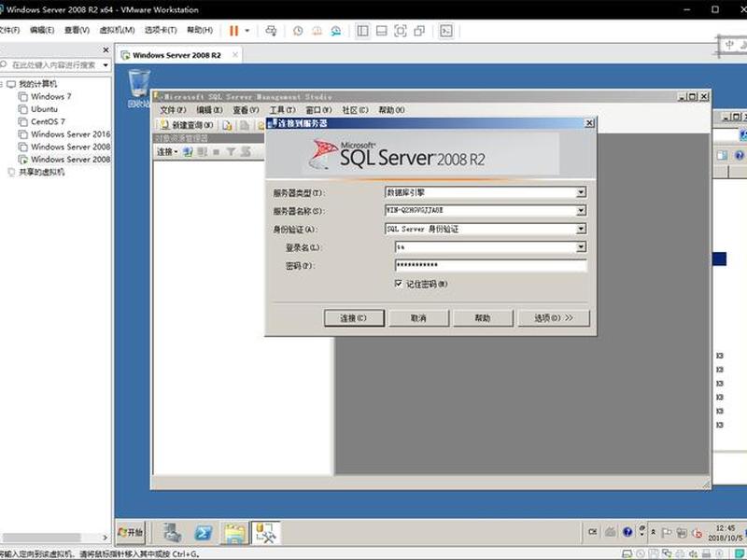Open the VMware 帮助(H) menu
Image resolution: width=747 pixels, height=560 pixels.
pyautogui.click(x=200, y=30)
